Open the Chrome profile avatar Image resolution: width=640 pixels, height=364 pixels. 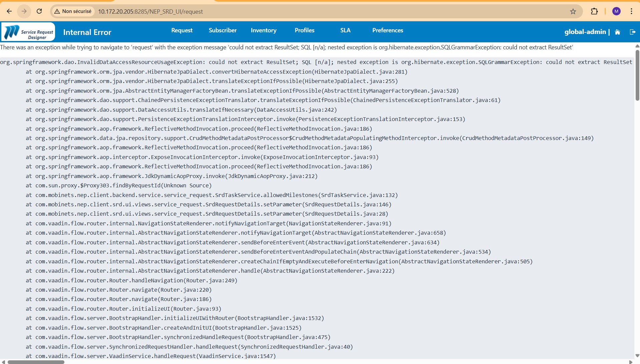tap(616, 11)
